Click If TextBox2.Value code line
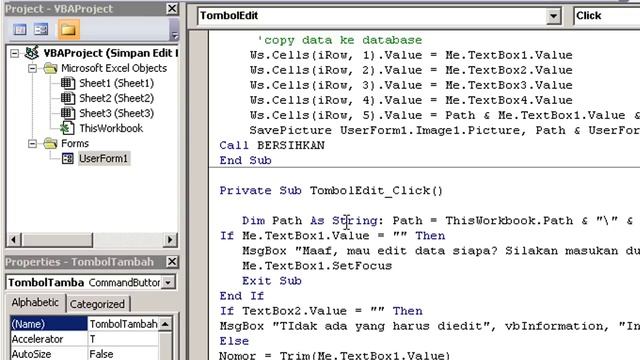This screenshot has height=360, width=640. [x=321, y=311]
